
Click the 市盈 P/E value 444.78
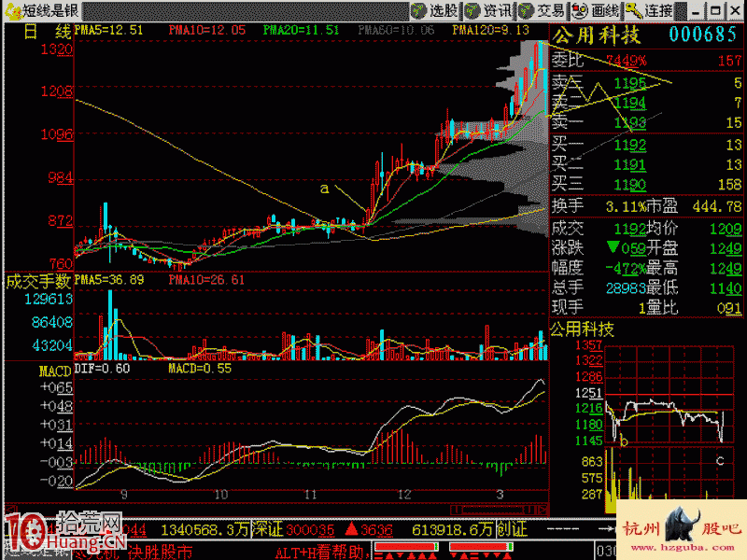point(717,206)
